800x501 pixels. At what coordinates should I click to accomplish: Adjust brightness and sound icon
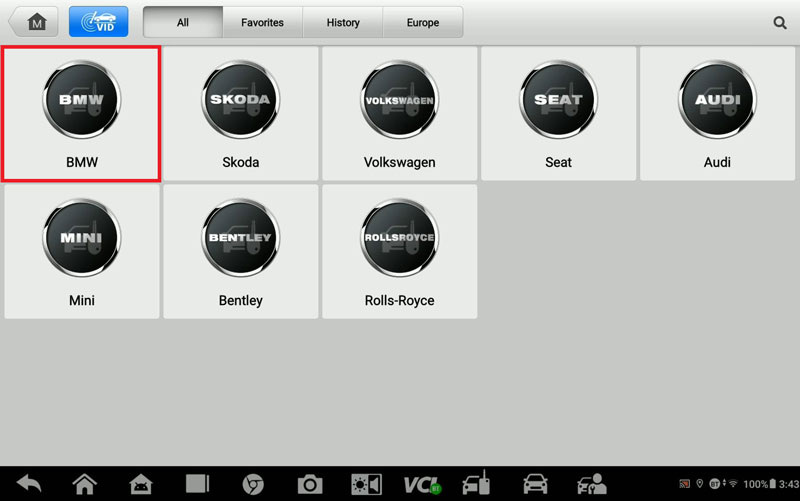(366, 484)
